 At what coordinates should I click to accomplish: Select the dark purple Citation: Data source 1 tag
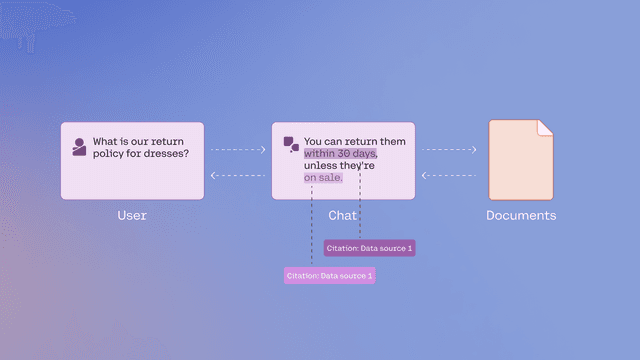pos(369,248)
